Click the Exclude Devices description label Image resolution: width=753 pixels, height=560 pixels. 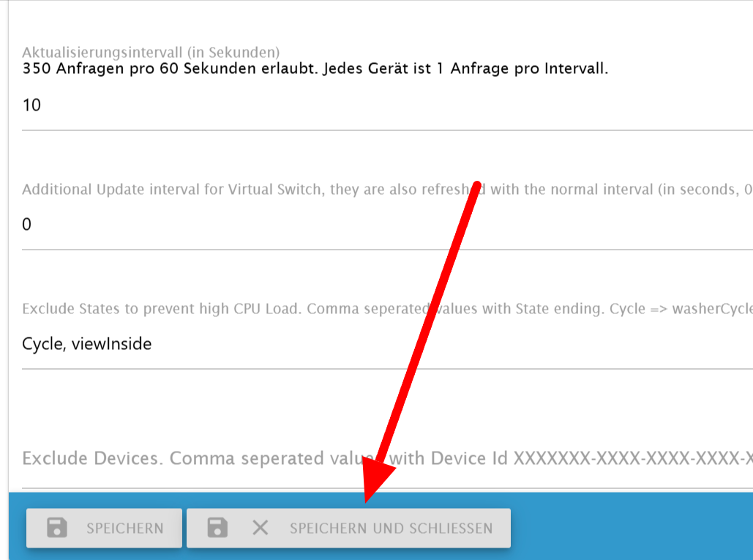point(387,458)
